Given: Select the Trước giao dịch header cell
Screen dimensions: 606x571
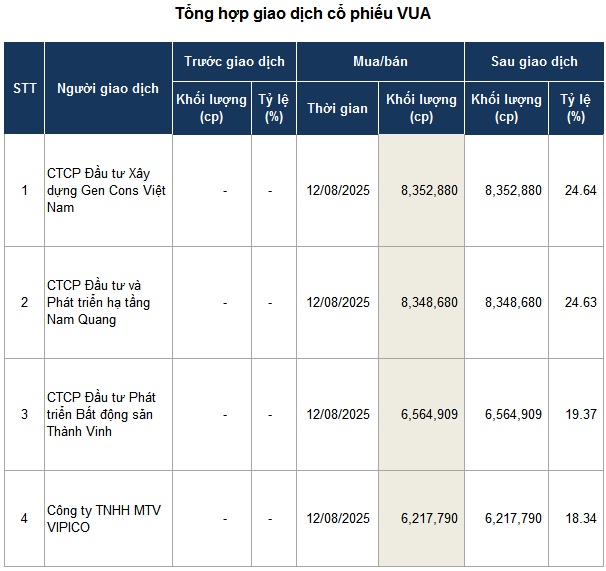Looking at the screenshot, I should coord(234,61).
